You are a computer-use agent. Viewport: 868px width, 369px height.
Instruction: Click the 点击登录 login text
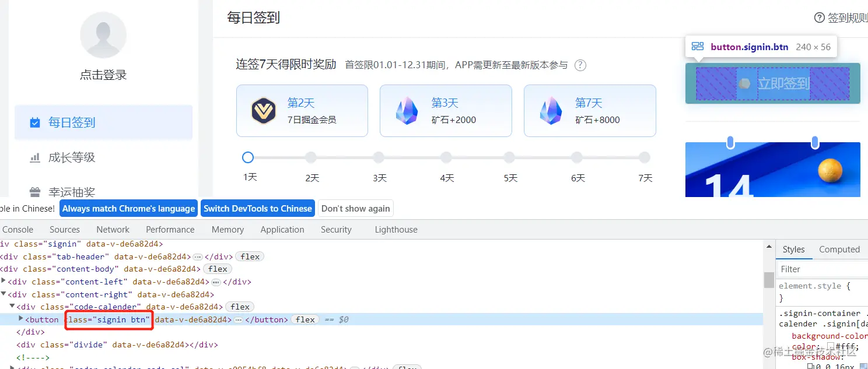click(103, 75)
